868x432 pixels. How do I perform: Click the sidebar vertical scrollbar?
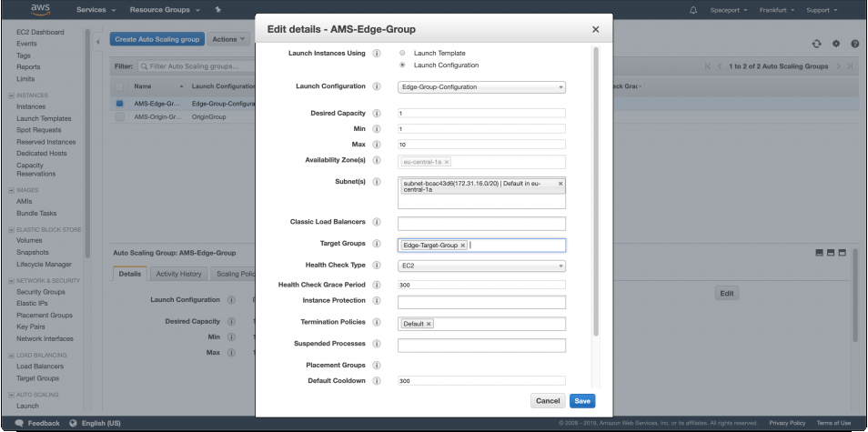coord(87,144)
